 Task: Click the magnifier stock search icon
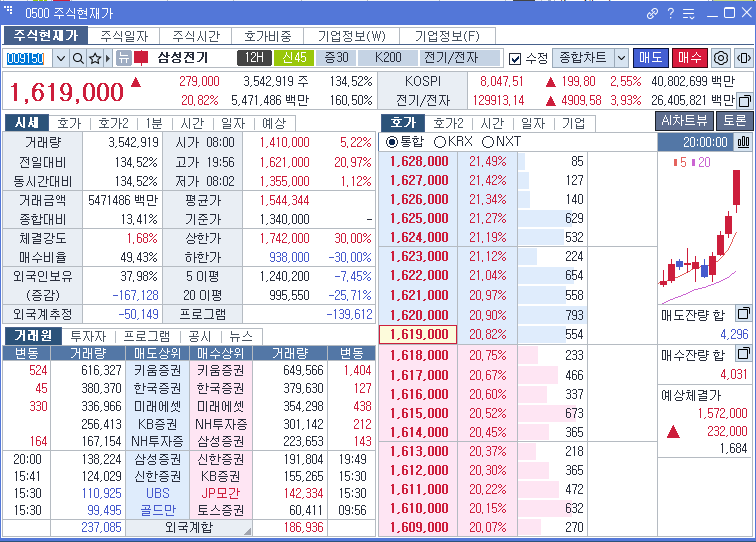coord(78,59)
